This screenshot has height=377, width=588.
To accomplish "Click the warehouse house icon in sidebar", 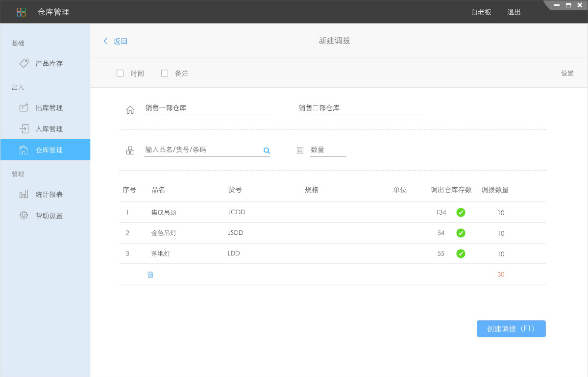I will point(24,150).
